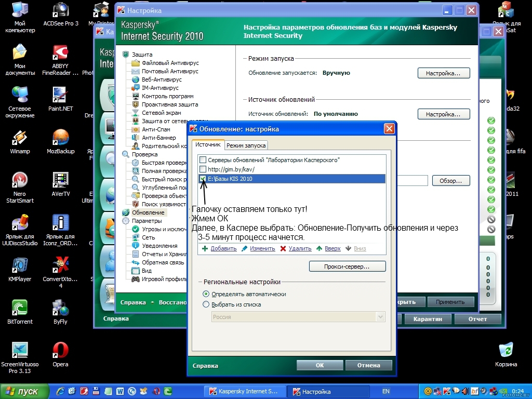Click Настройка button for Источник обновлений

(444, 114)
